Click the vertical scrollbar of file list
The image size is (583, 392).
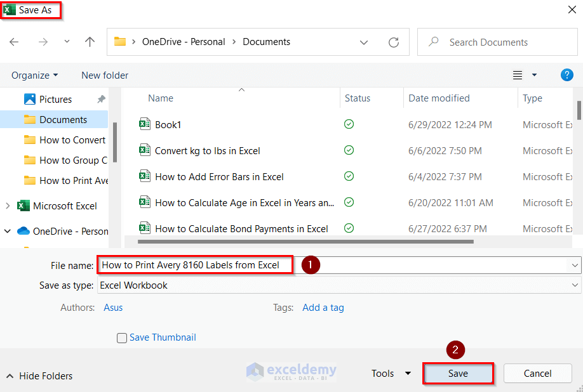pyautogui.click(x=579, y=110)
